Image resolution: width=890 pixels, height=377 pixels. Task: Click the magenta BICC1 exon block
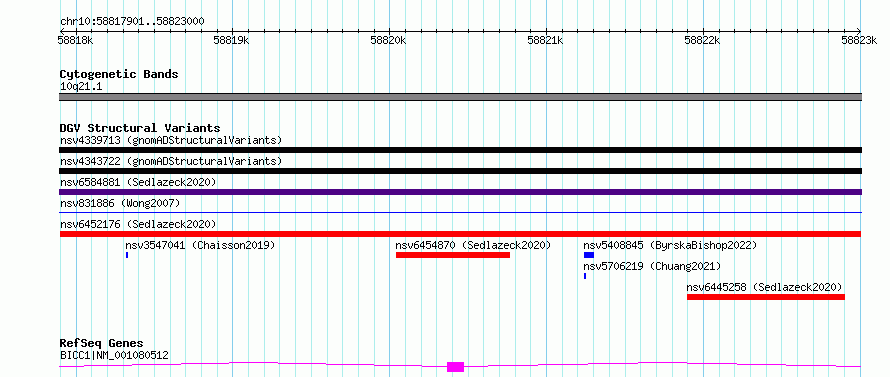(455, 367)
